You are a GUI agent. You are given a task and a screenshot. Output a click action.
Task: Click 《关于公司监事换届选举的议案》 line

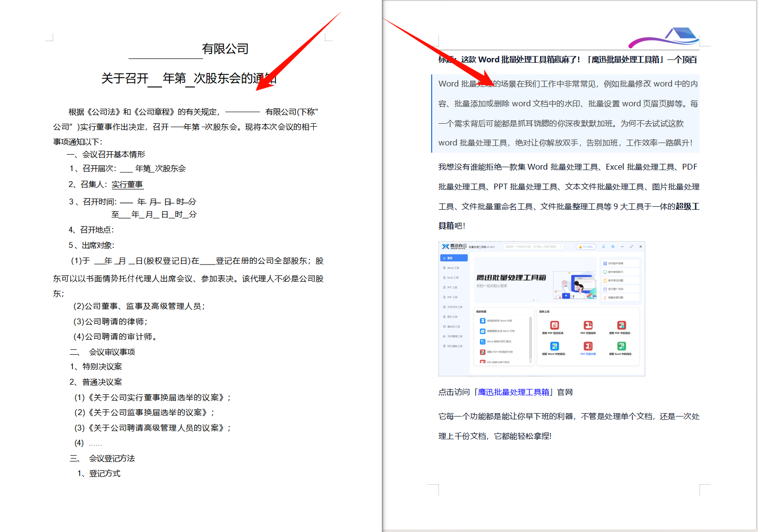144,413
